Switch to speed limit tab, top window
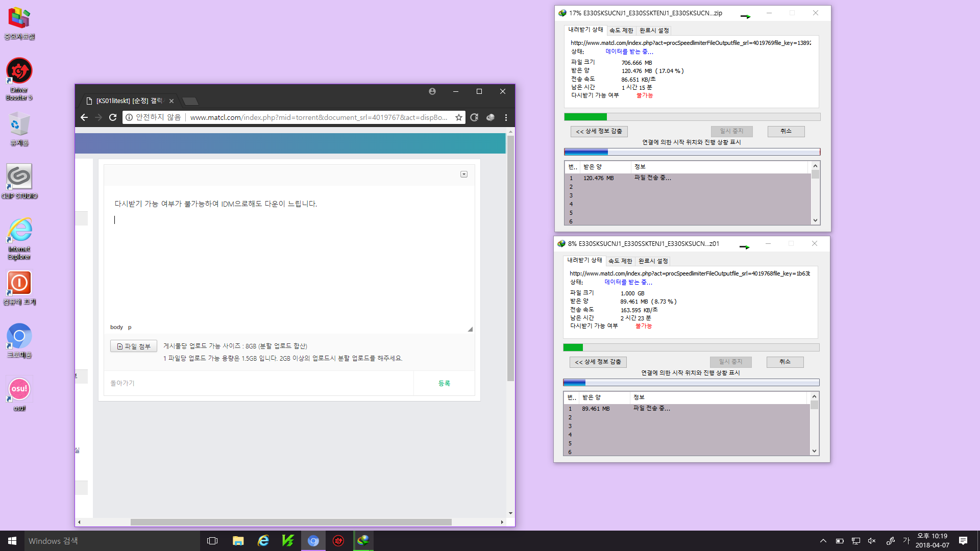This screenshot has width=980, height=551. (621, 30)
